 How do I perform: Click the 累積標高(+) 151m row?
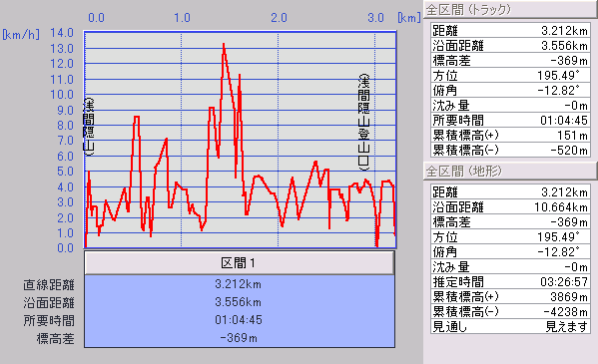tap(510, 135)
